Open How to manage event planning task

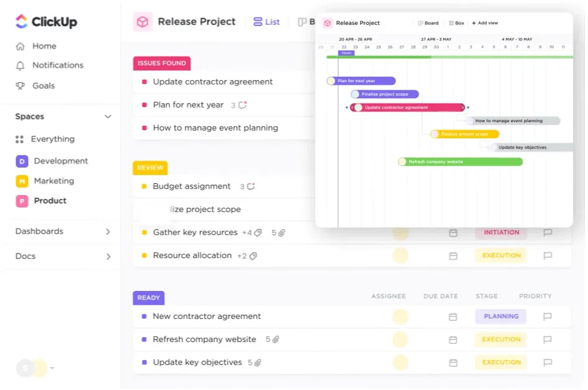tap(216, 128)
